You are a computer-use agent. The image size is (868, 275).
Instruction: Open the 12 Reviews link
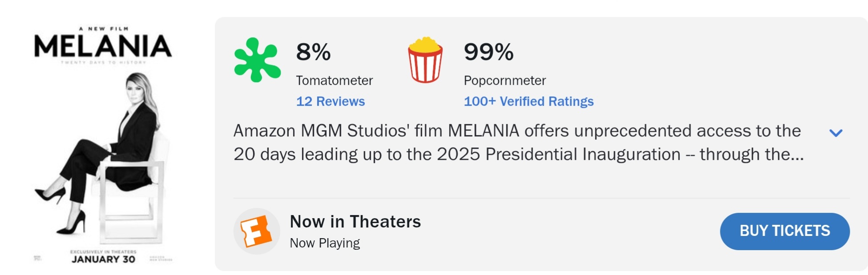(x=330, y=101)
